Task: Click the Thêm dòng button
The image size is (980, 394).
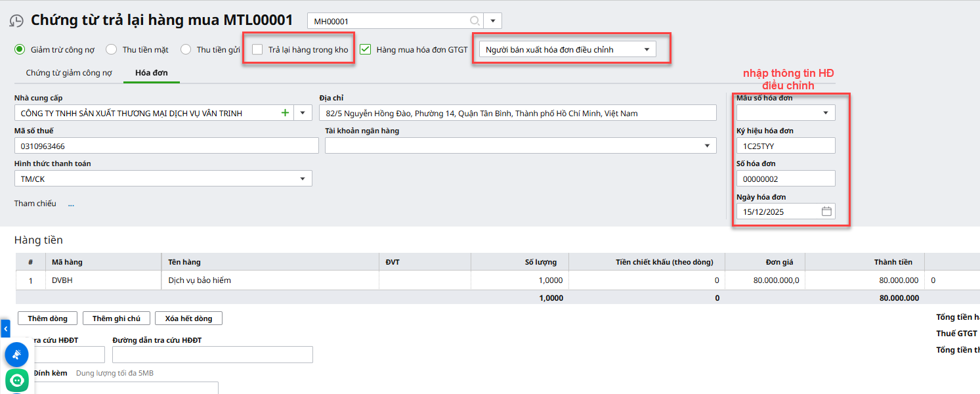Action: (47, 318)
